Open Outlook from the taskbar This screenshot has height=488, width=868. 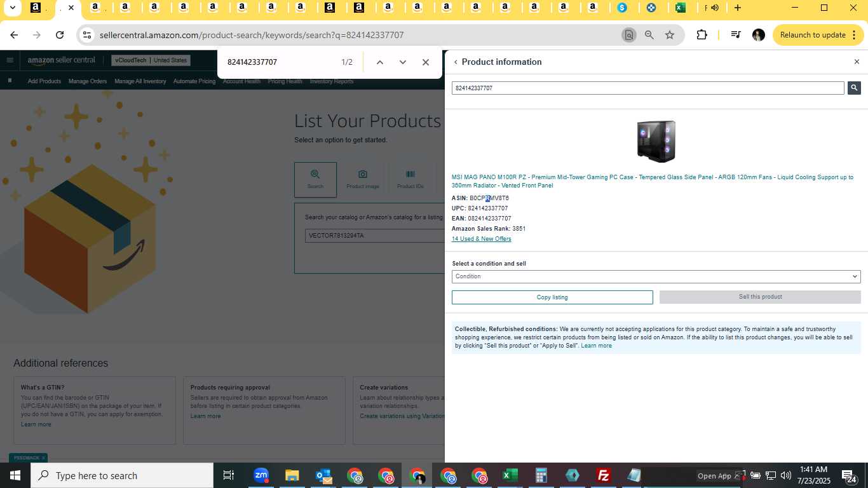(323, 475)
